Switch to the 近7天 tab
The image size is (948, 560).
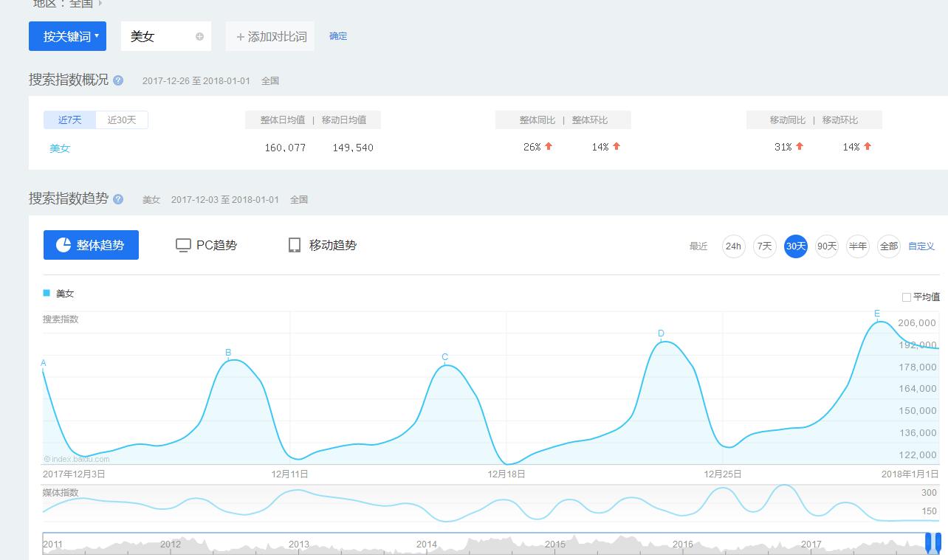(69, 119)
